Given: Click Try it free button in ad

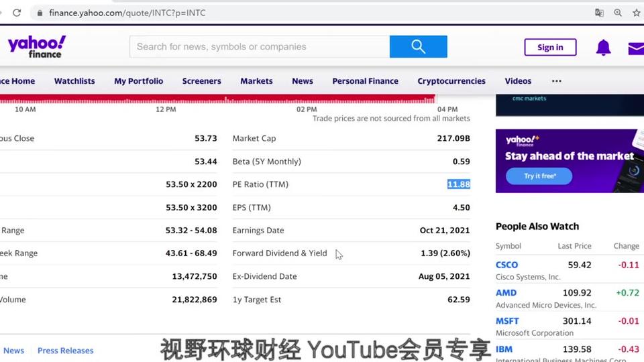Looking at the screenshot, I should click(x=539, y=176).
